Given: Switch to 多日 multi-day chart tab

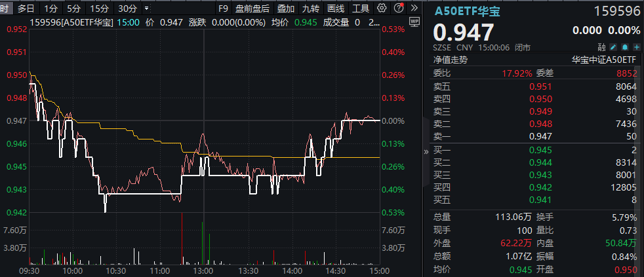Looking at the screenshot, I should tap(26, 9).
